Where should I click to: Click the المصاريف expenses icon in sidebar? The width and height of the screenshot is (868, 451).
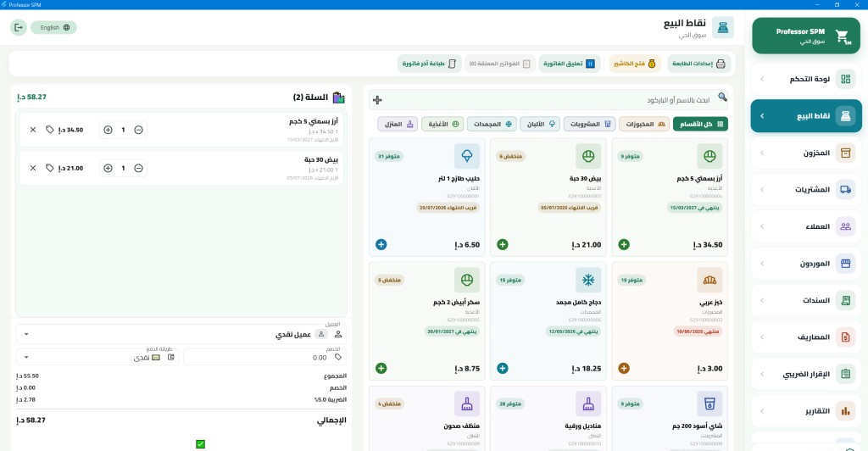pyautogui.click(x=845, y=337)
